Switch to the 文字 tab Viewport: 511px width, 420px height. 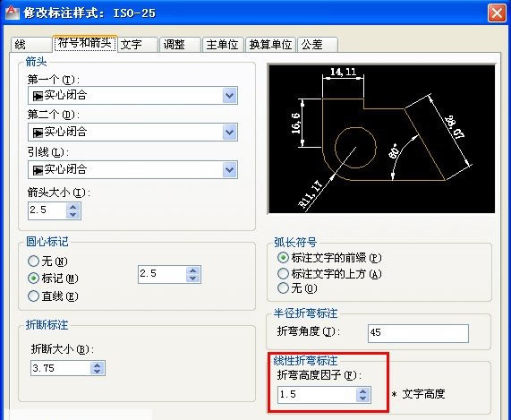pos(138,45)
